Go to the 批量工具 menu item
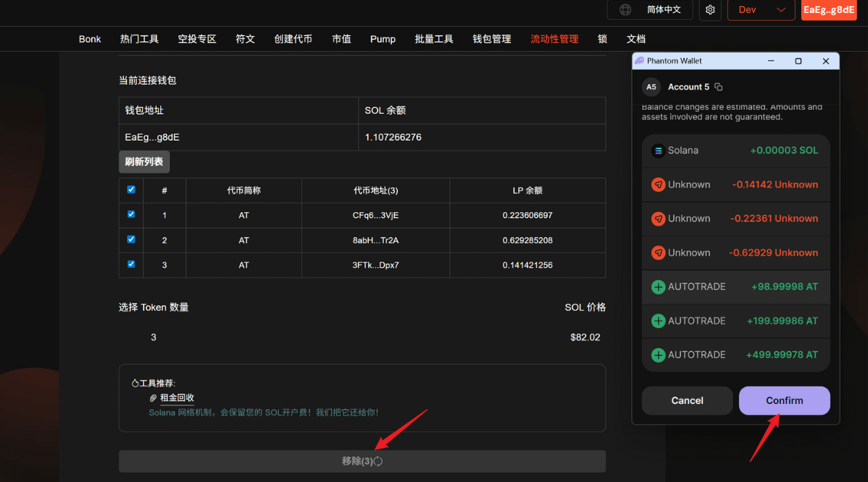The width and height of the screenshot is (868, 482). (434, 39)
